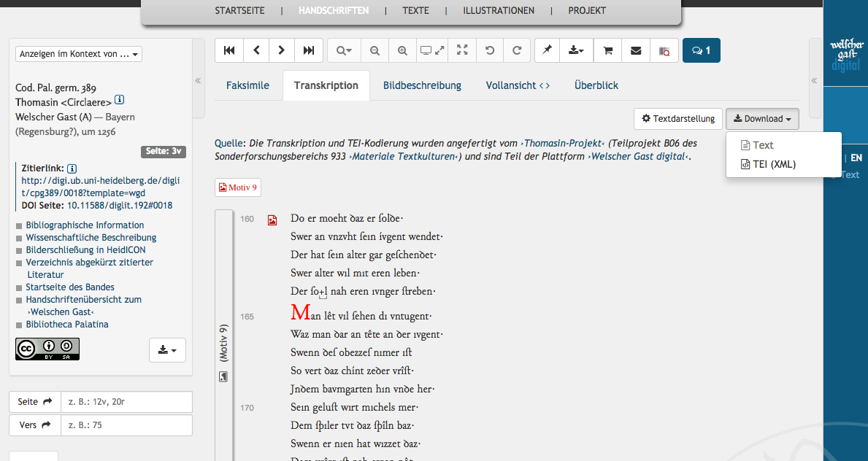Open Wissenschaftliche Beschreibung link
The width and height of the screenshot is (868, 461).
pyautogui.click(x=91, y=237)
